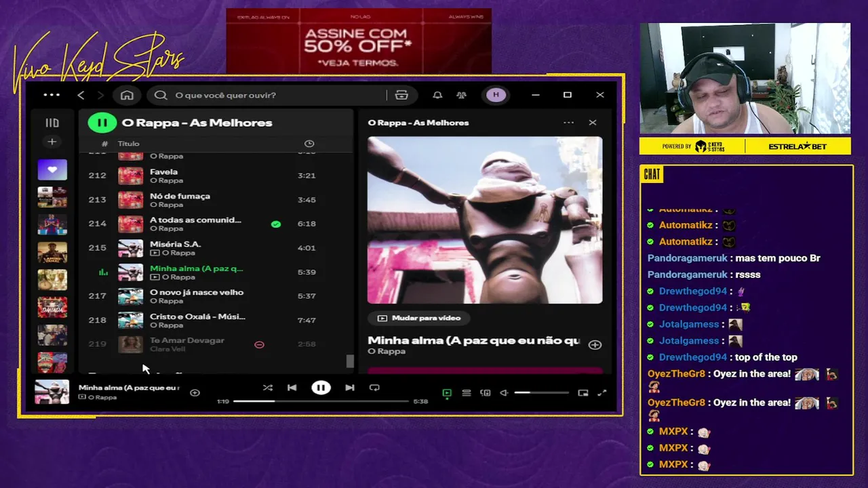Play track 212 Favela
Viewport: 868px width, 488px height.
click(x=217, y=176)
